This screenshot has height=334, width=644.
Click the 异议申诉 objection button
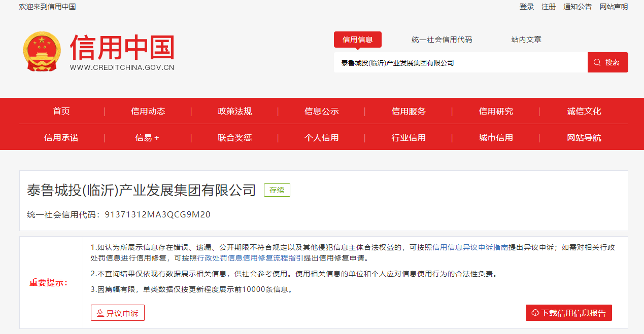tap(118, 313)
